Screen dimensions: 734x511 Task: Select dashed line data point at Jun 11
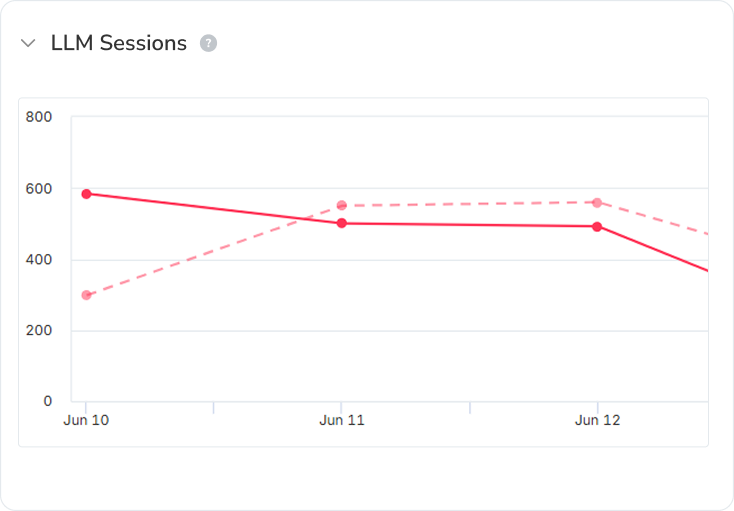click(x=342, y=206)
